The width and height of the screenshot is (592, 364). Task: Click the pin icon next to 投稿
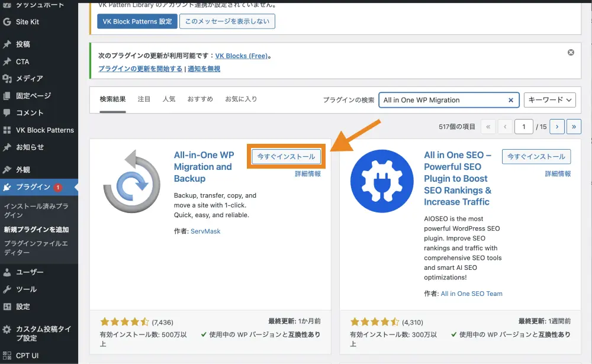click(x=7, y=44)
